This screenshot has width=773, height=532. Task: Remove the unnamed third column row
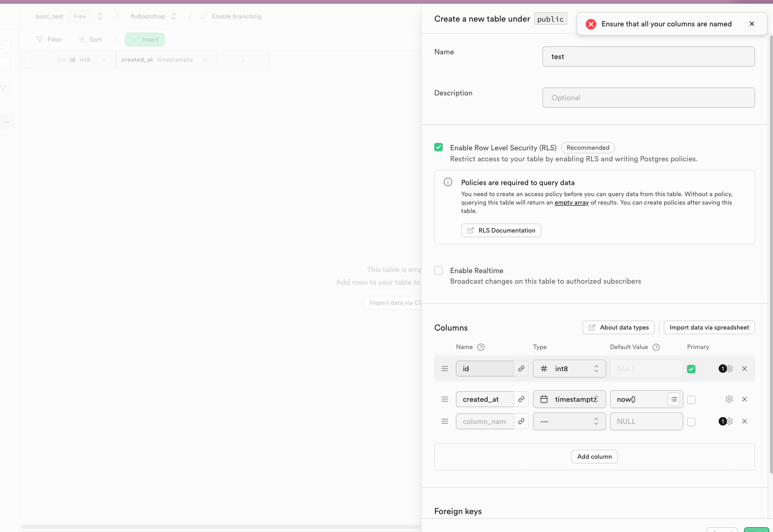tap(745, 421)
